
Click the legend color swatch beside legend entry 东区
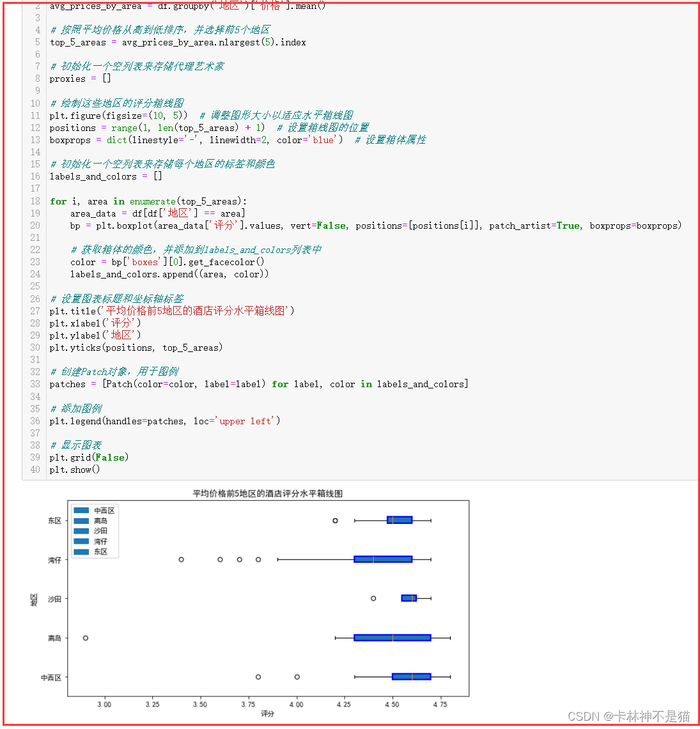click(x=81, y=551)
